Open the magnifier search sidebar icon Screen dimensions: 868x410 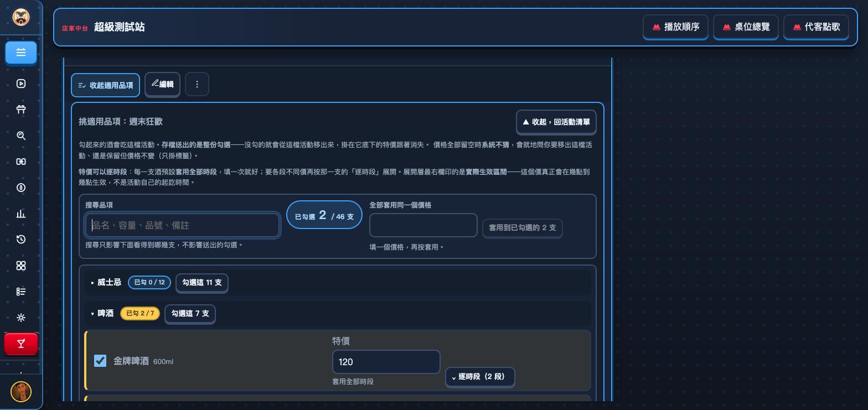[x=21, y=136]
